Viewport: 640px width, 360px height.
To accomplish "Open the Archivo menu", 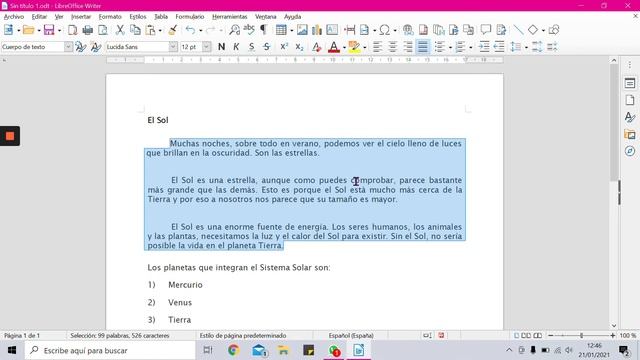I will click(14, 17).
